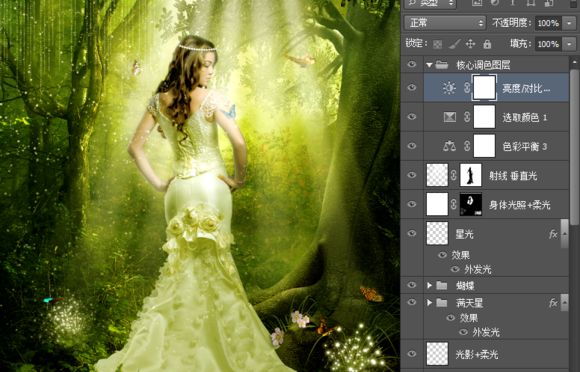
Task: Select 射线 垂直光 transparent layer thumbnail
Action: [x=437, y=175]
